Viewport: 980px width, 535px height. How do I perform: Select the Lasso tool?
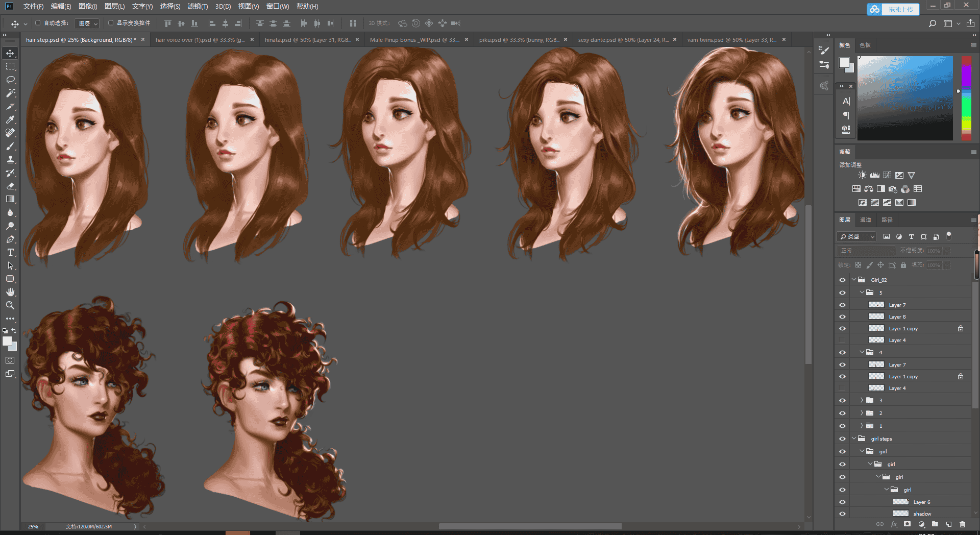10,80
